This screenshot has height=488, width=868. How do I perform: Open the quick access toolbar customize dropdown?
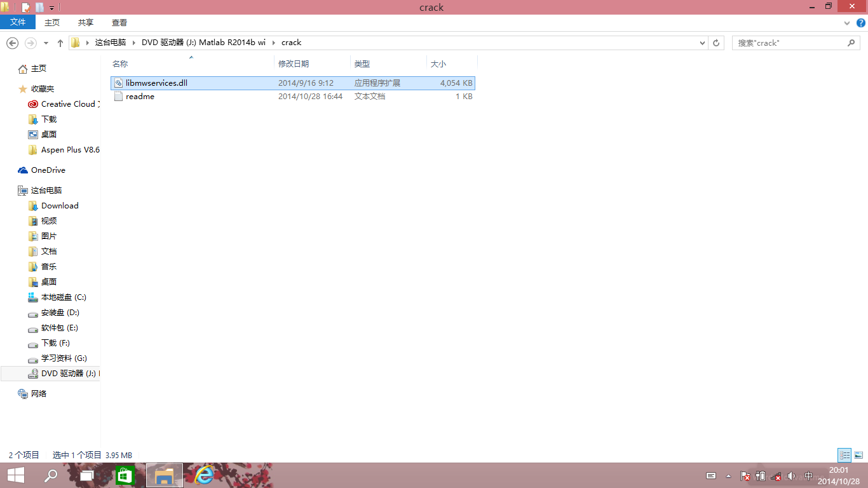(x=51, y=8)
